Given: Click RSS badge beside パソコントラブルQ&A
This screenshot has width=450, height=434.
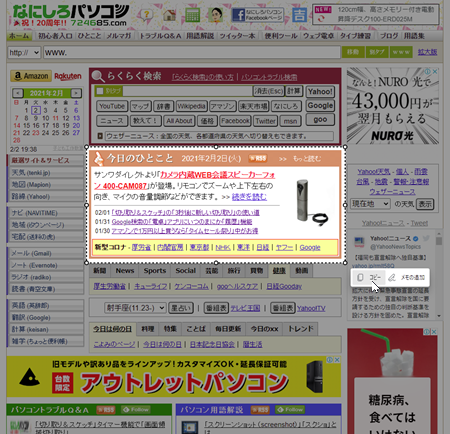Looking at the screenshot, I should point(106,410).
